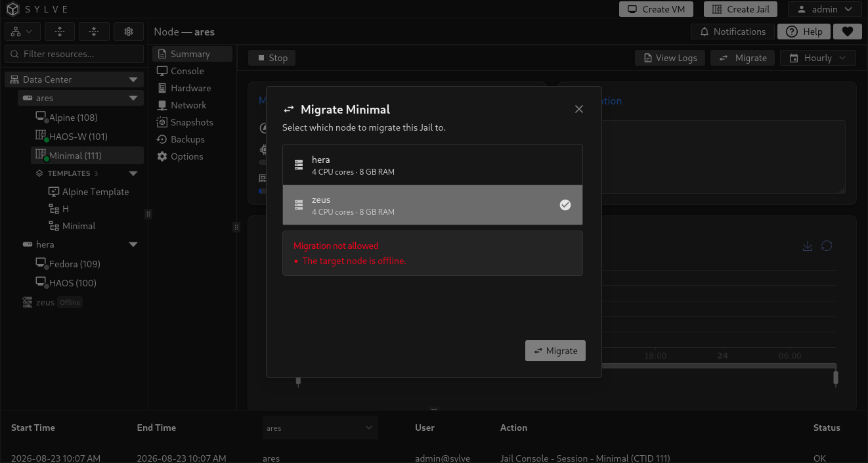Image resolution: width=868 pixels, height=463 pixels.
Task: Collapse the hera node arrow
Action: click(x=133, y=244)
